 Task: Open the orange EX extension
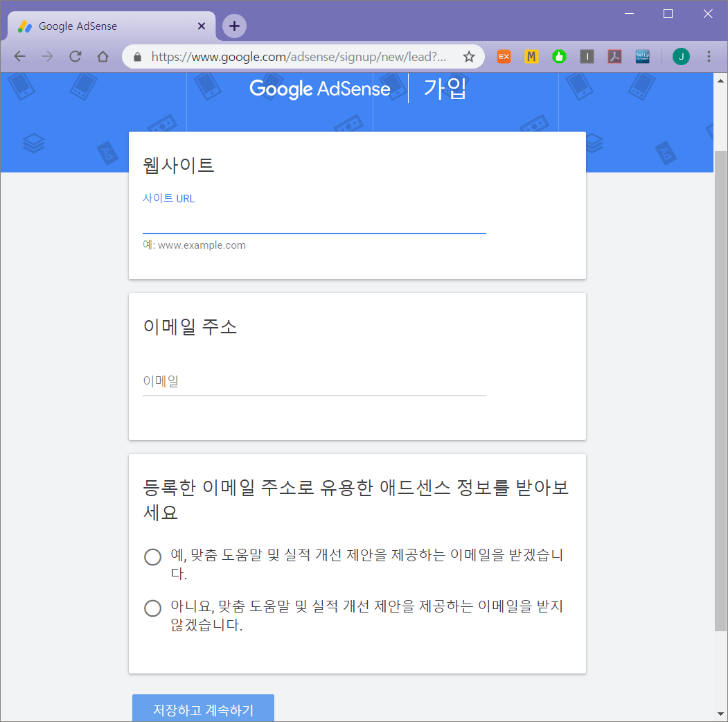tap(504, 57)
